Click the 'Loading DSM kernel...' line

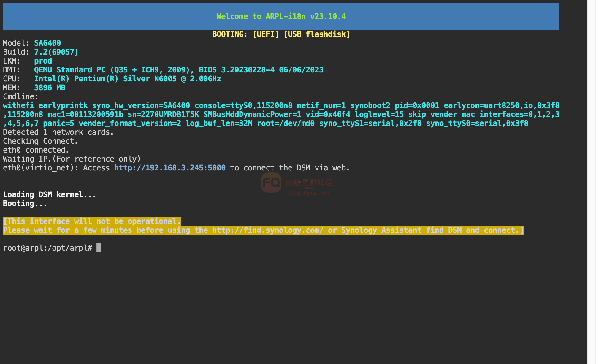50,194
